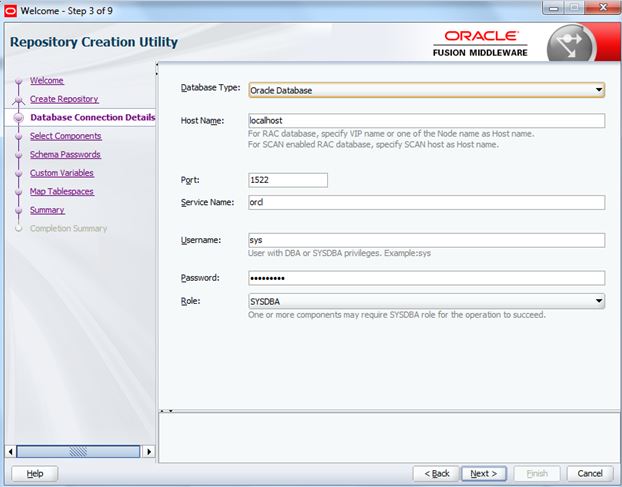
Task: Click the Welcome step link
Action: pos(47,81)
